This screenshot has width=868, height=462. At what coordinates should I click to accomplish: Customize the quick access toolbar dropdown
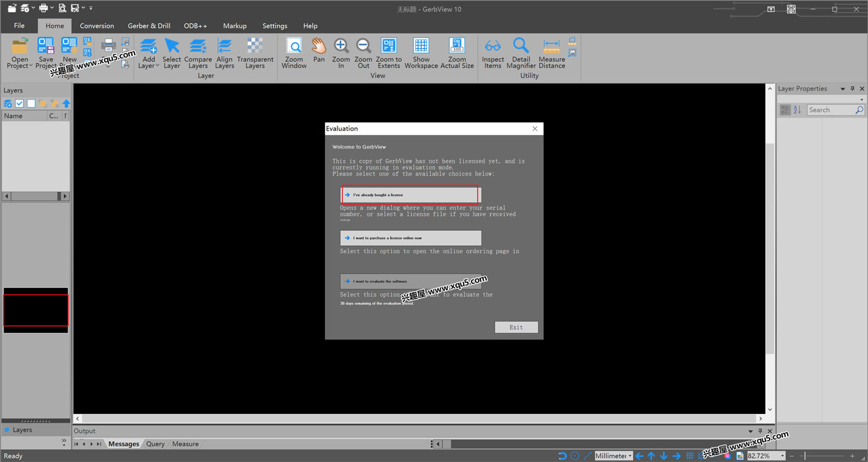point(91,8)
